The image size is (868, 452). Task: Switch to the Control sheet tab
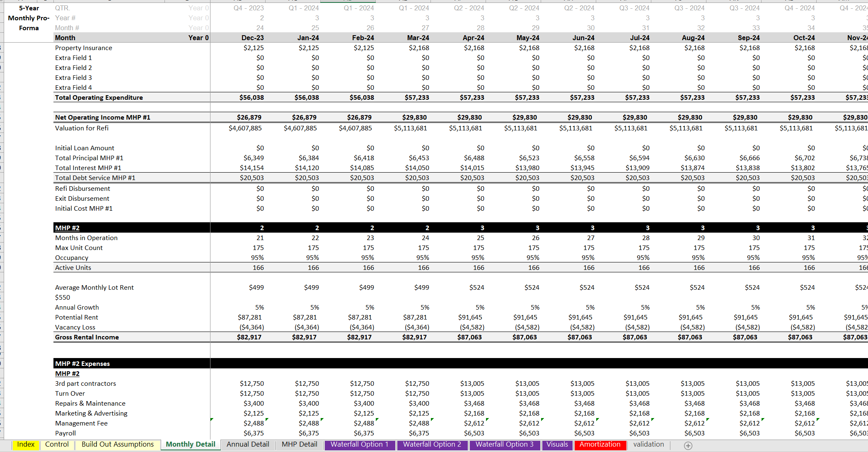57,445
